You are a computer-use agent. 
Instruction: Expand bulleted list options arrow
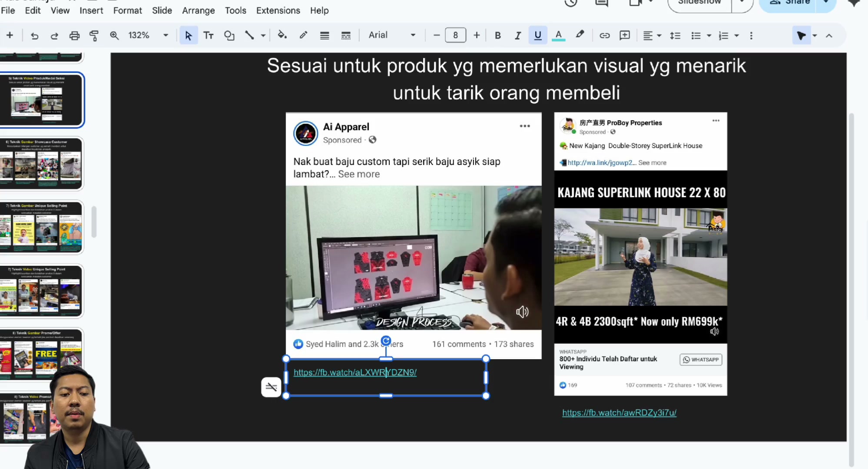(709, 36)
